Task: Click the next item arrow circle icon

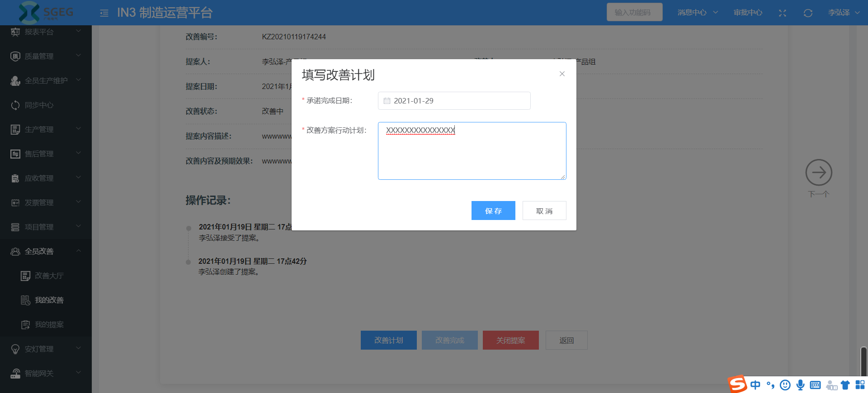Action: point(818,173)
